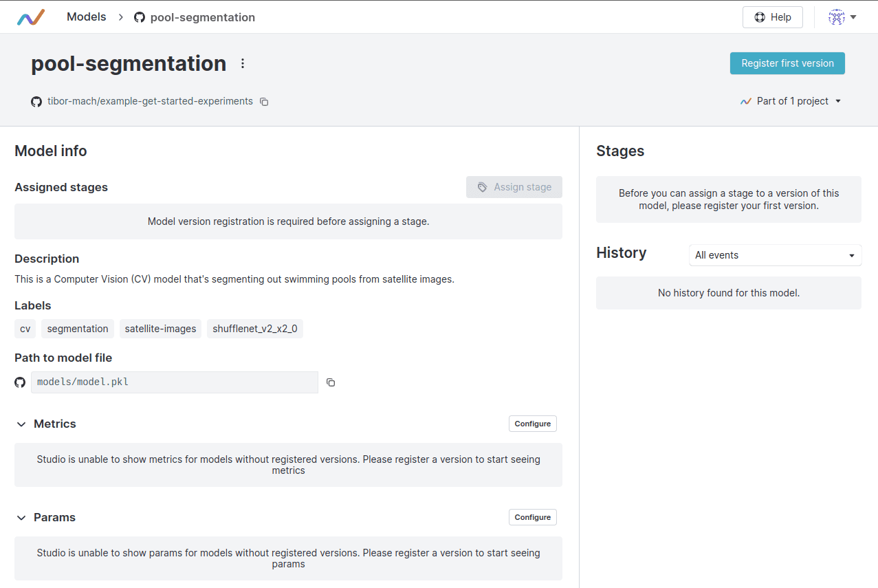878x588 pixels.
Task: Click Register first version button
Action: click(787, 63)
